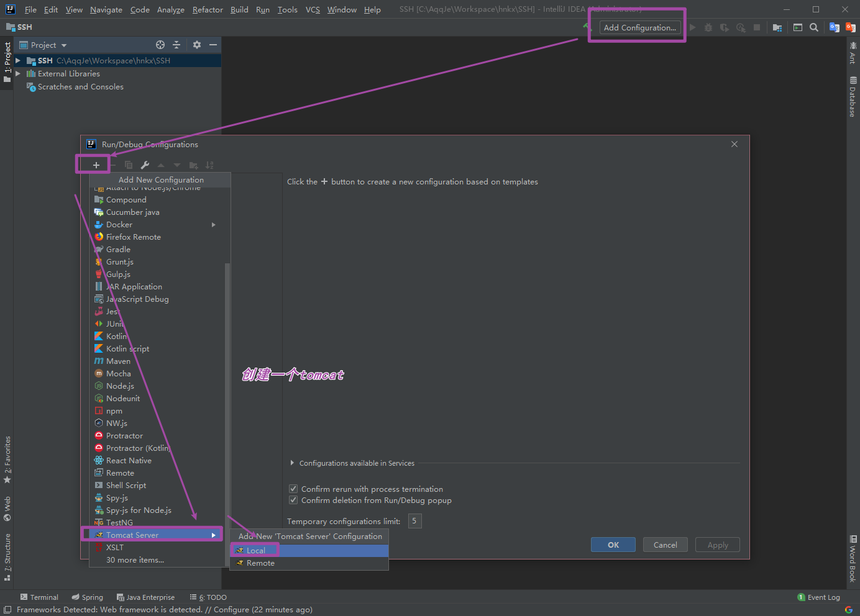Click locate/scroll from source icon in Project panel

pos(160,45)
